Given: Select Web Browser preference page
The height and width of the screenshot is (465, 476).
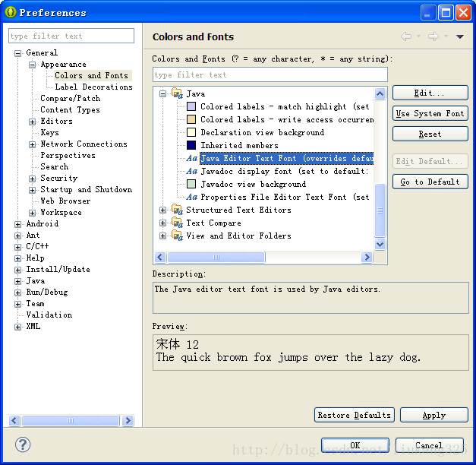Looking at the screenshot, I should coord(65,201).
